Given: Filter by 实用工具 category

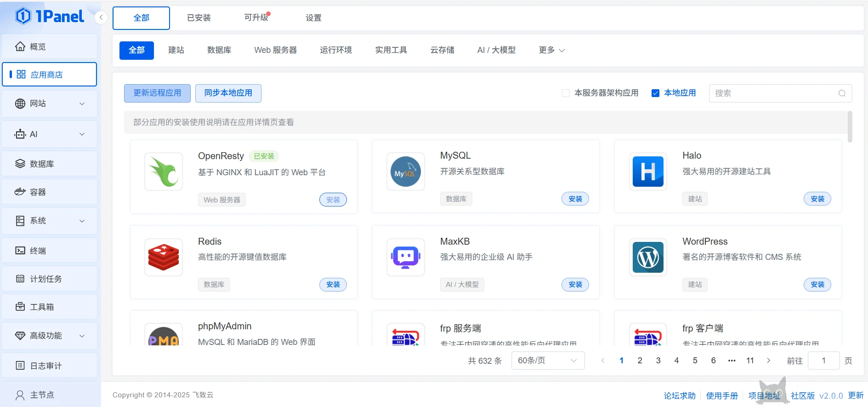Looking at the screenshot, I should tap(391, 50).
